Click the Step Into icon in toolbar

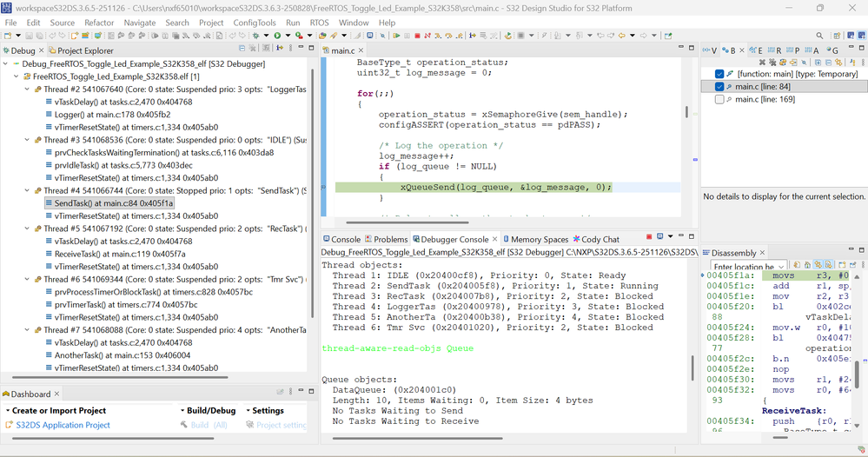click(x=437, y=36)
